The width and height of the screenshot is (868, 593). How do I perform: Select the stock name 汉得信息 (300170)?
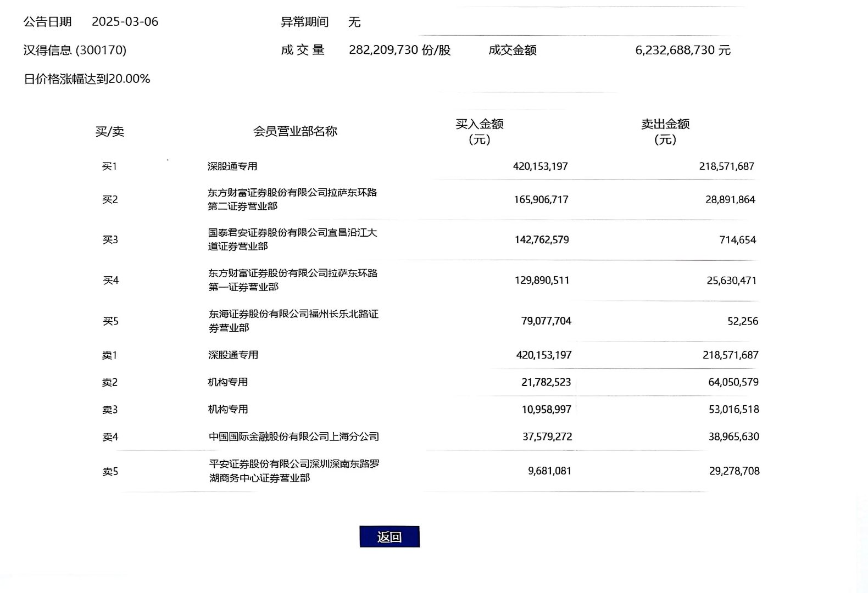tap(75, 51)
